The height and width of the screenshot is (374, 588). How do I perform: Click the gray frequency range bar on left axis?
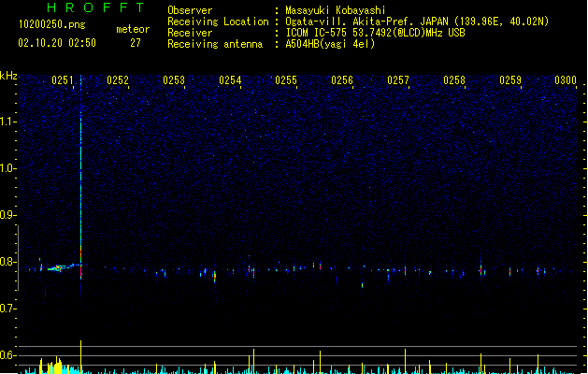pyautogui.click(x=19, y=258)
